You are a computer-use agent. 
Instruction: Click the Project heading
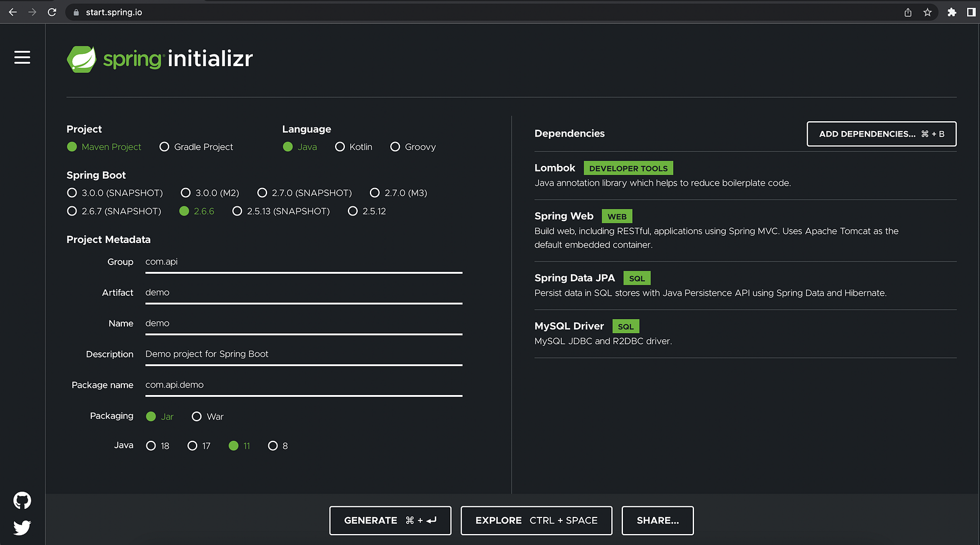pos(85,129)
